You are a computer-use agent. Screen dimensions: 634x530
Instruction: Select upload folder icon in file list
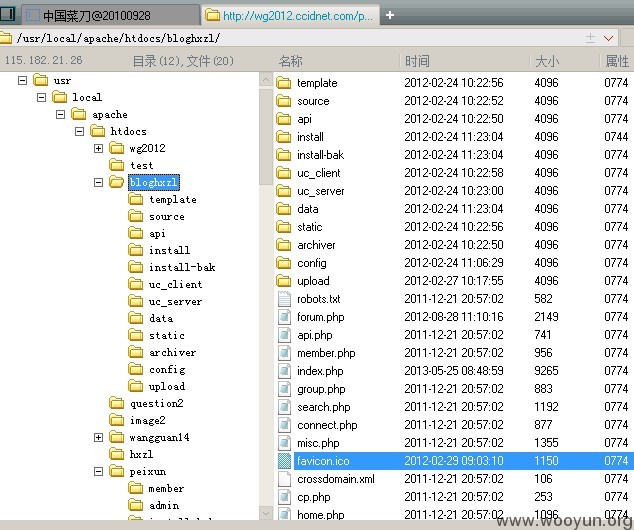coord(284,281)
